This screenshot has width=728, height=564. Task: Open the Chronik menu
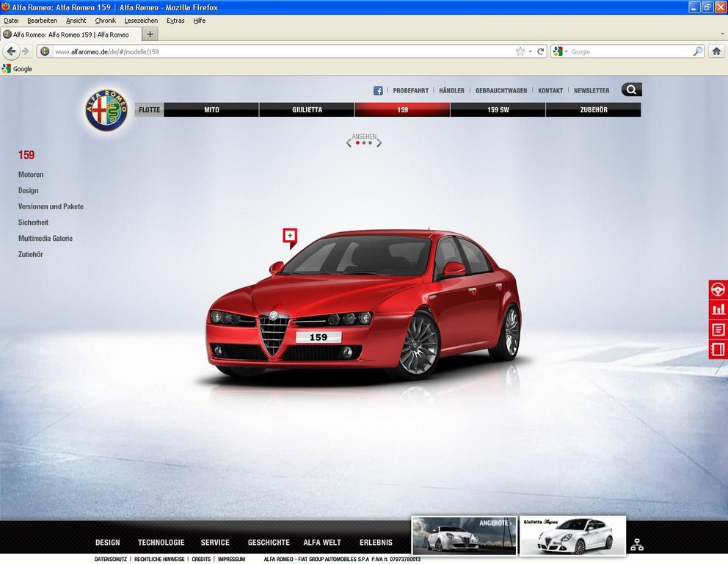[x=106, y=21]
